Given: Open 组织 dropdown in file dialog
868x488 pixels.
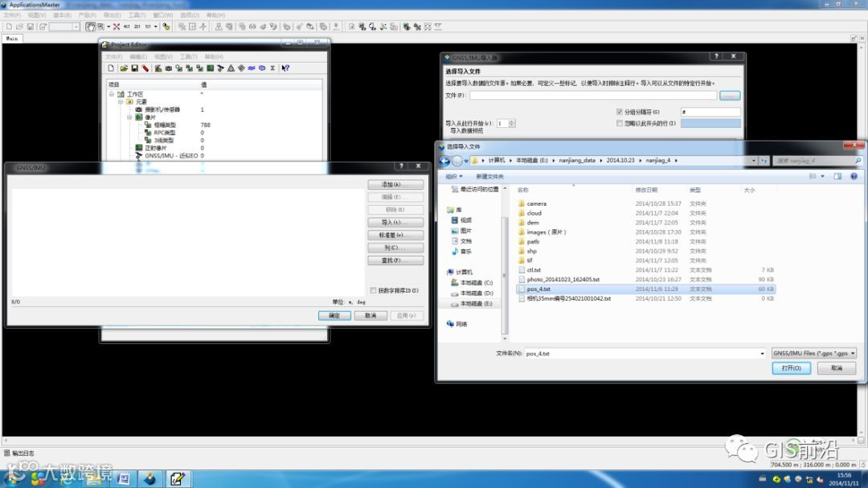Looking at the screenshot, I should (454, 177).
